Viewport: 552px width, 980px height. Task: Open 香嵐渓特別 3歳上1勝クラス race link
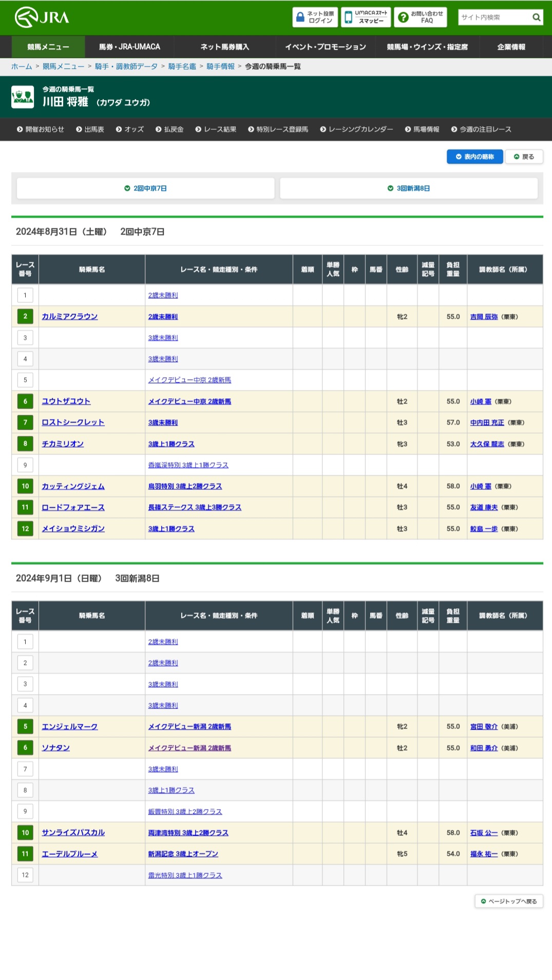188,465
